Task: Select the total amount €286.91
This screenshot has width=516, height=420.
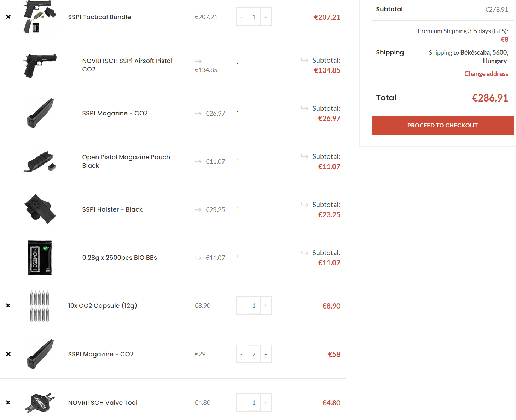Action: 490,98
